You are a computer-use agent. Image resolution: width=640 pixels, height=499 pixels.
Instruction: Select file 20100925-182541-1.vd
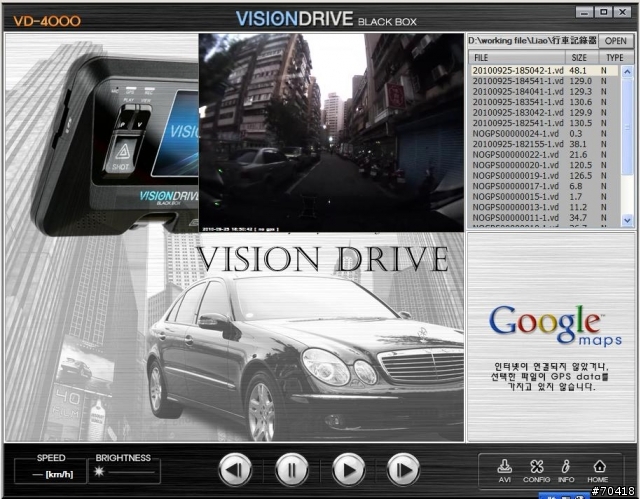pyautogui.click(x=544, y=123)
